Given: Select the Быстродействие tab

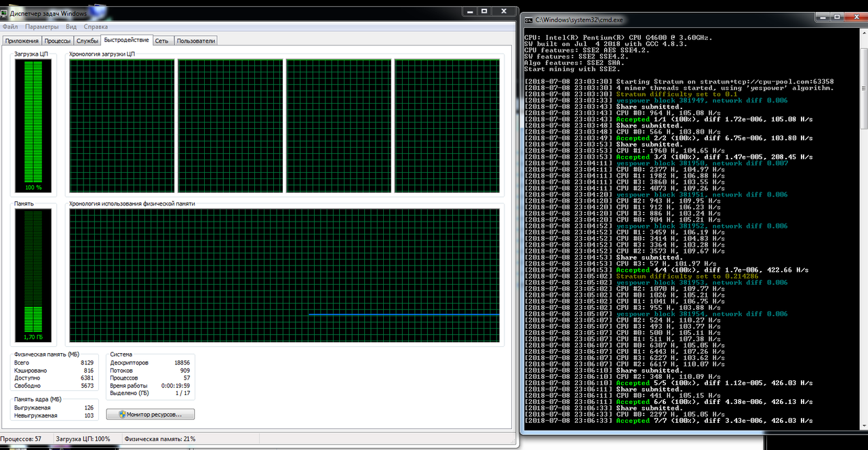Looking at the screenshot, I should [x=127, y=40].
